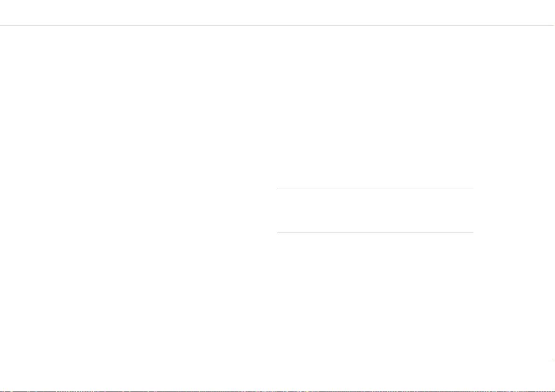Click the top teal header separator line
The height and width of the screenshot is (392, 555).
278,26
